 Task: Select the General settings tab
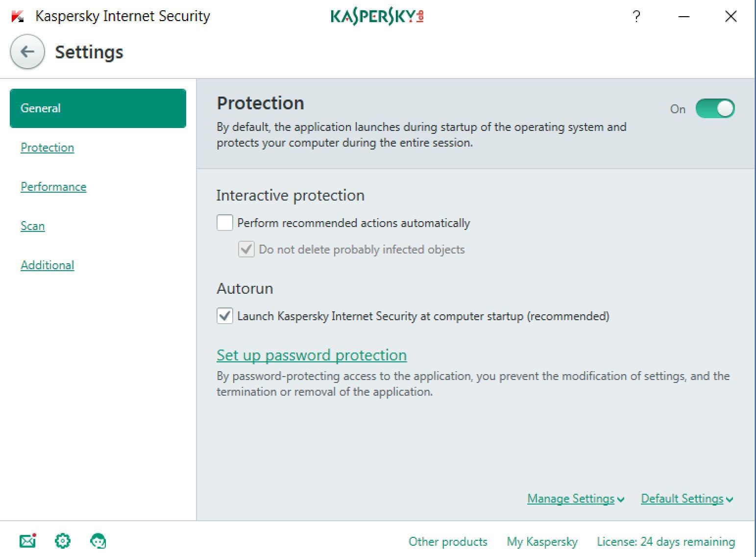[98, 108]
